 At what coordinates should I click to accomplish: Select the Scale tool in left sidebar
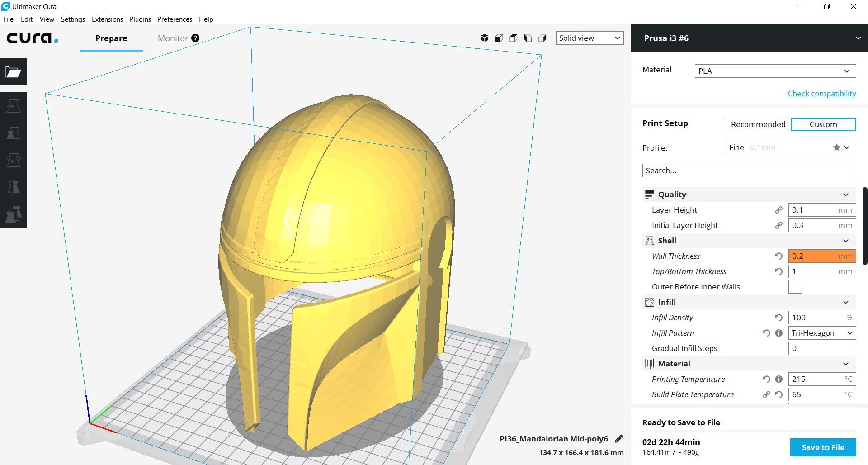(x=14, y=133)
